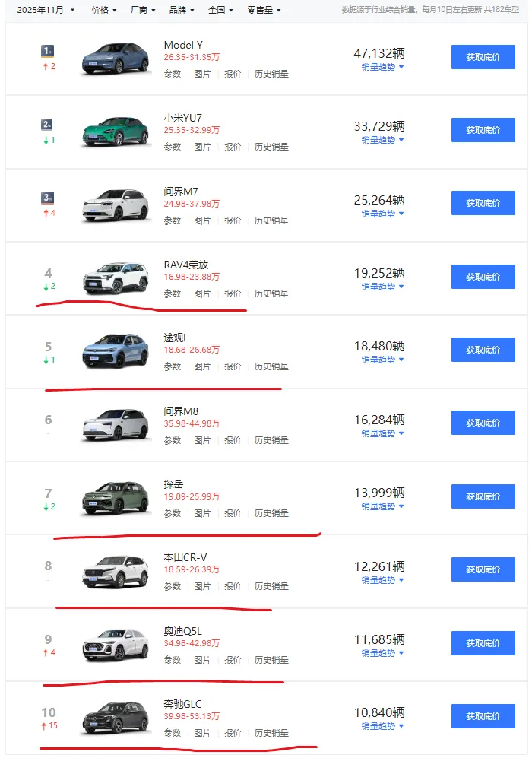
Task: Click the rank 3 bronze medal badge
Action: pos(48,198)
